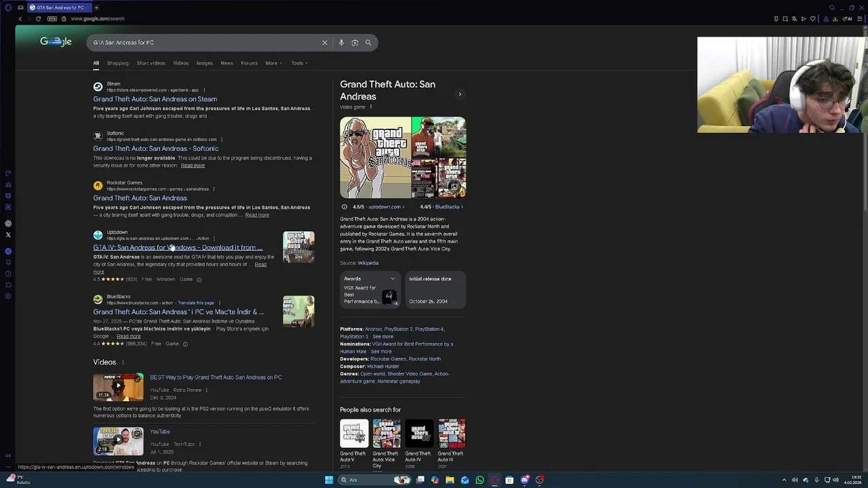Open Opera's Aria AI button

[848, 19]
